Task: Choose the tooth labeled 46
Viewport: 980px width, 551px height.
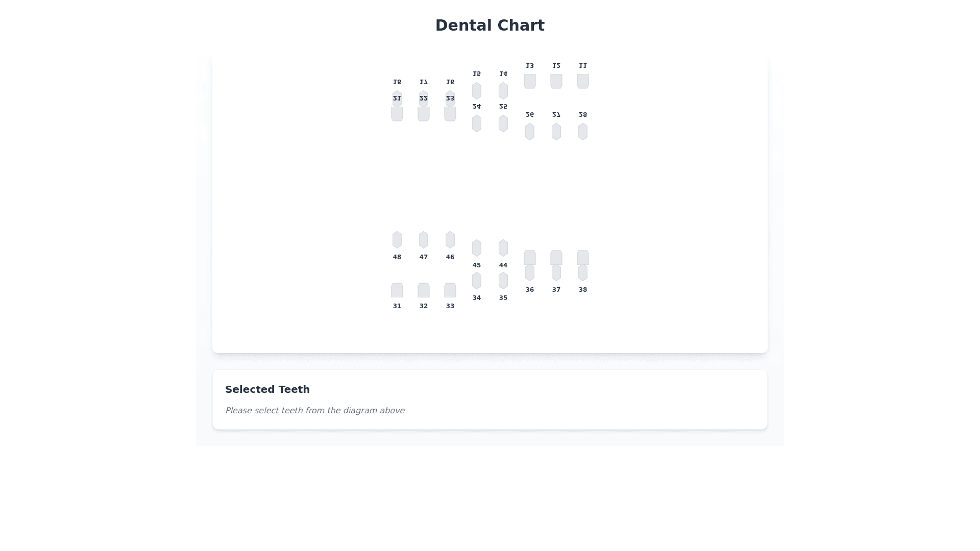Action: pyautogui.click(x=450, y=240)
